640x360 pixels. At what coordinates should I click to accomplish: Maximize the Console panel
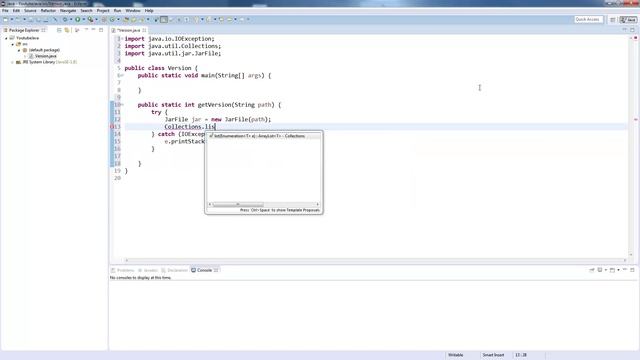tap(632, 270)
